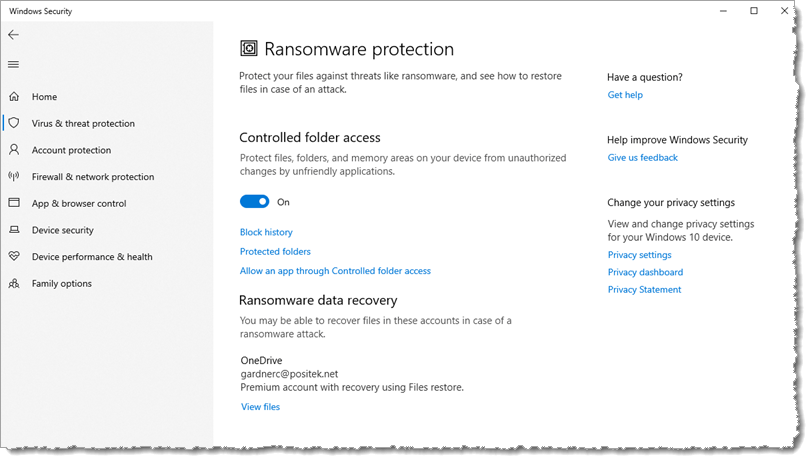This screenshot has height=464, width=812.
Task: Click the Get help link
Action: (x=625, y=95)
